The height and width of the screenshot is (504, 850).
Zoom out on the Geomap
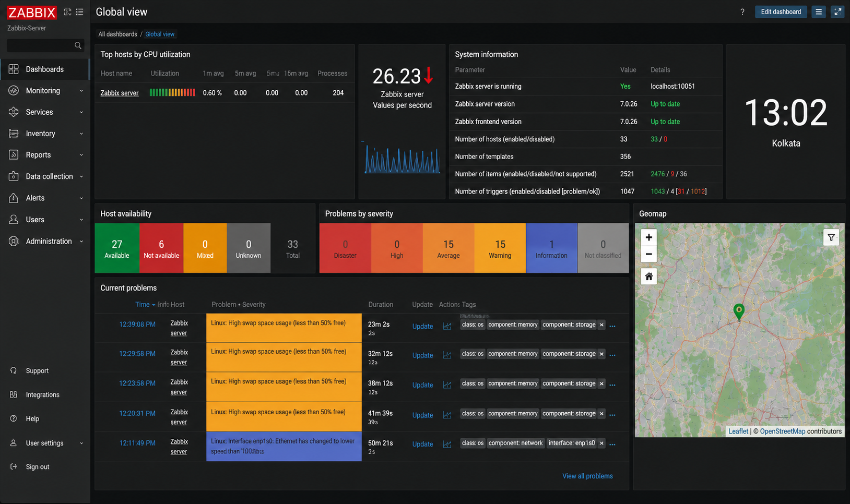(x=648, y=254)
